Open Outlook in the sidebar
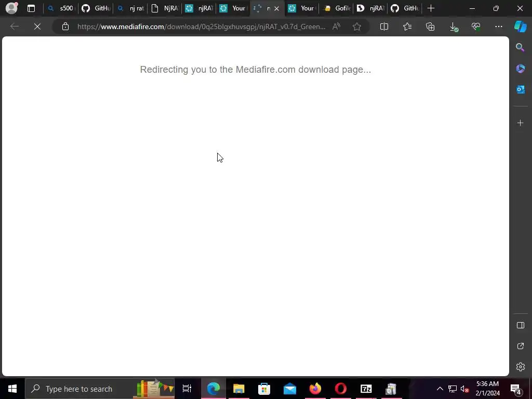Image resolution: width=532 pixels, height=399 pixels. (x=520, y=89)
